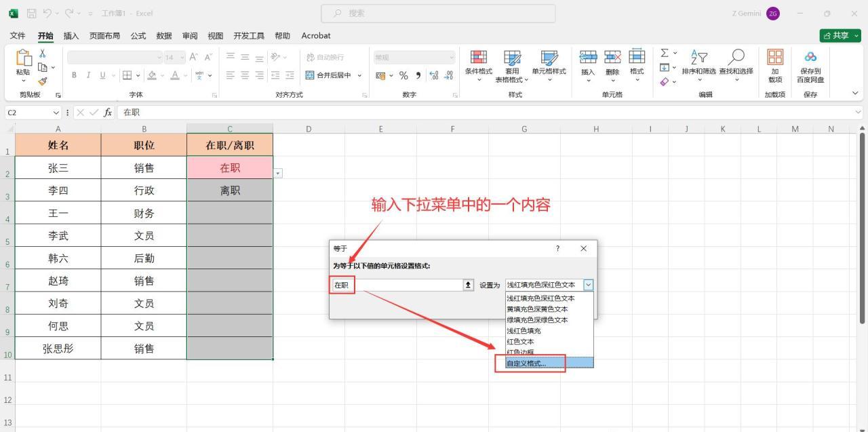Click the search box in title bar
The width and height of the screenshot is (868, 432).
[438, 13]
